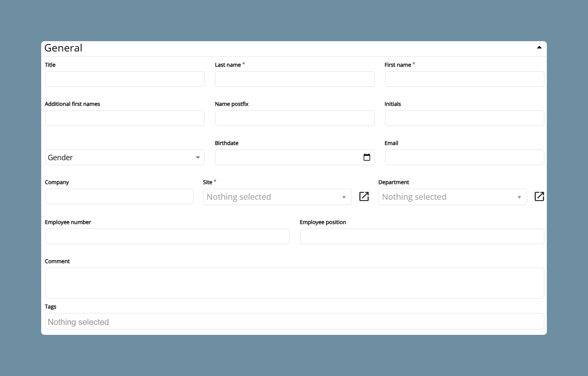Image resolution: width=588 pixels, height=376 pixels.
Task: Collapse the General section arrow
Action: tap(539, 48)
